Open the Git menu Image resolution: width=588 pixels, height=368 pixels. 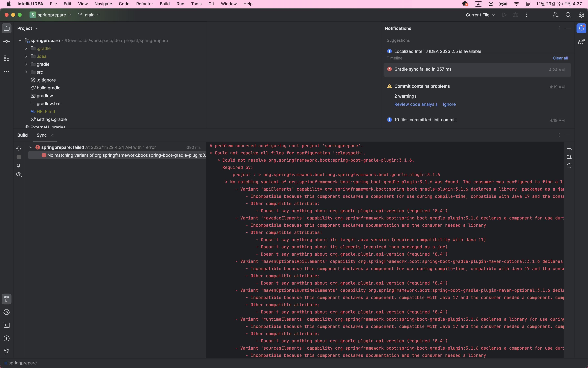click(x=211, y=4)
